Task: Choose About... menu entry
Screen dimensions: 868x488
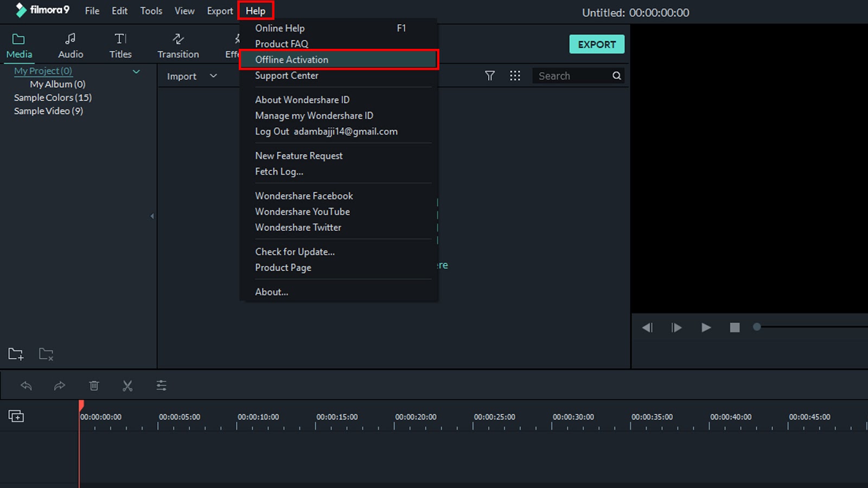Action: pyautogui.click(x=339, y=292)
